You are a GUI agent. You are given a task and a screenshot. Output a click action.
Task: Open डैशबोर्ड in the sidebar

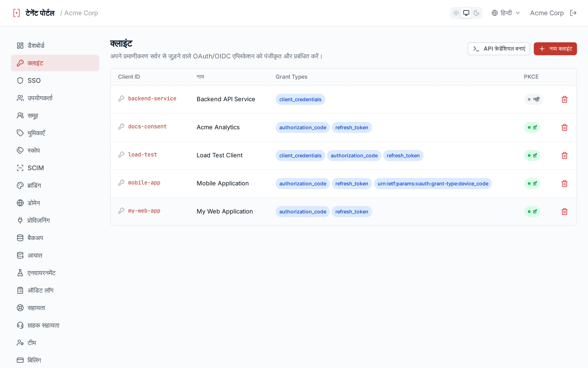[x=55, y=46]
